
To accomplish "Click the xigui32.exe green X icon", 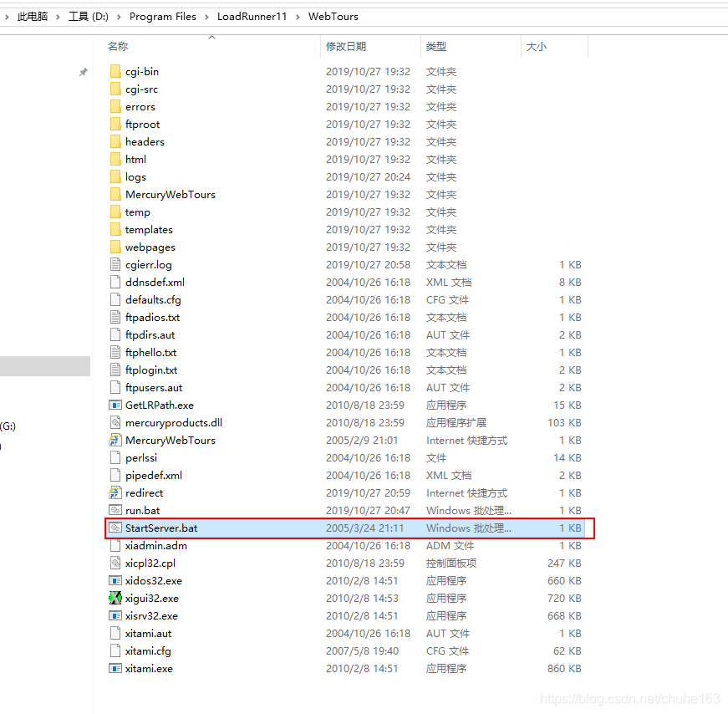I will 115,599.
